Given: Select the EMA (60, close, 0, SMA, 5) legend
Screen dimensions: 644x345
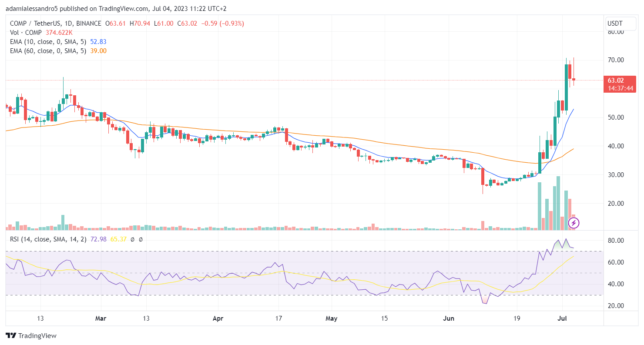Looking at the screenshot, I should pyautogui.click(x=48, y=51).
